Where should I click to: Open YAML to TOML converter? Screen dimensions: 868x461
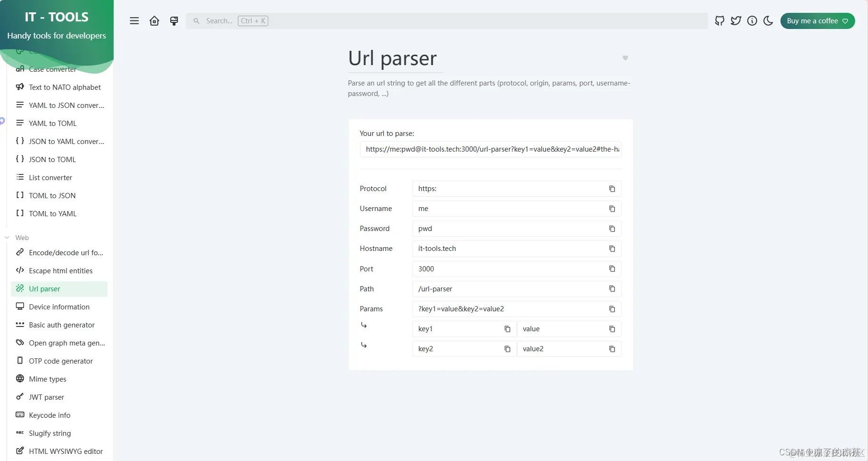coord(59,124)
